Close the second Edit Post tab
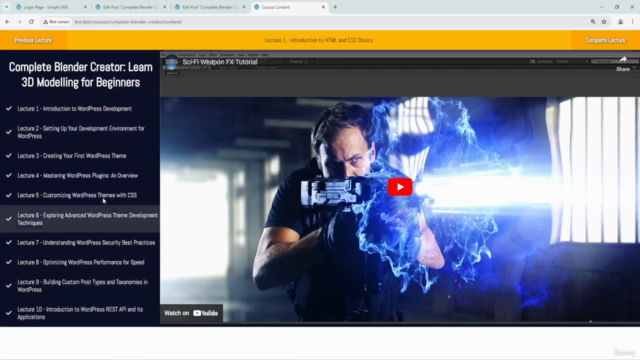 tap(244, 7)
